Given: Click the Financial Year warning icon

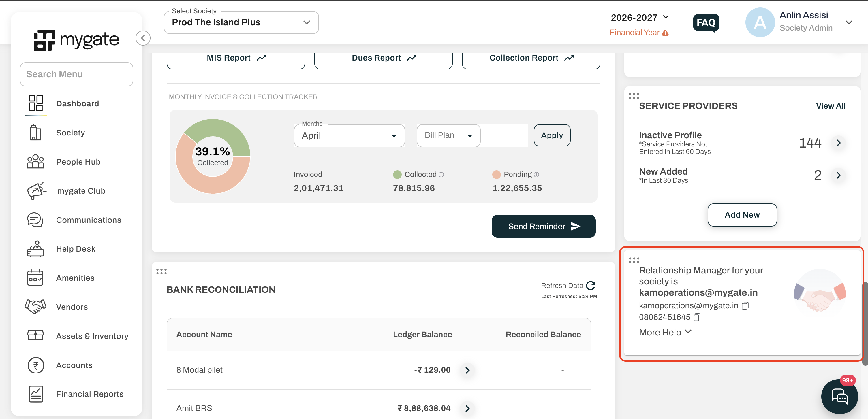Looking at the screenshot, I should 665,33.
